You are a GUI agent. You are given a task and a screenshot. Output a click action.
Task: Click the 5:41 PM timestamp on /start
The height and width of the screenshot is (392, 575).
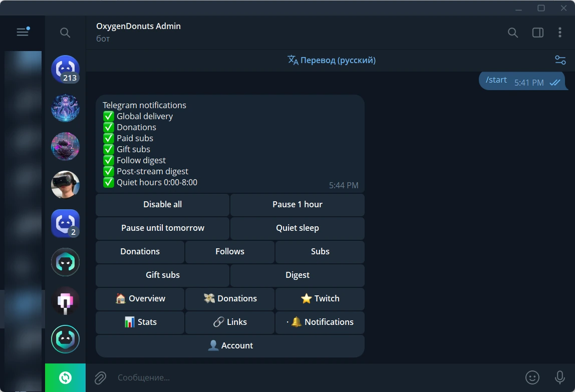point(529,83)
